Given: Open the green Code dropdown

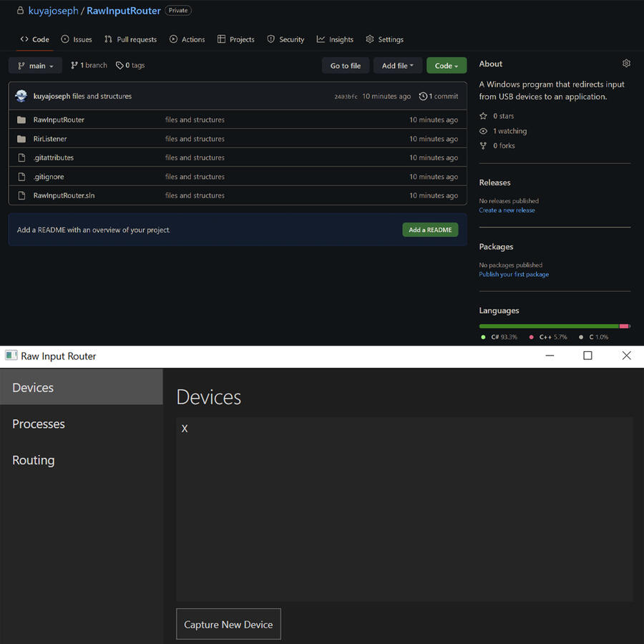Looking at the screenshot, I should tap(447, 66).
